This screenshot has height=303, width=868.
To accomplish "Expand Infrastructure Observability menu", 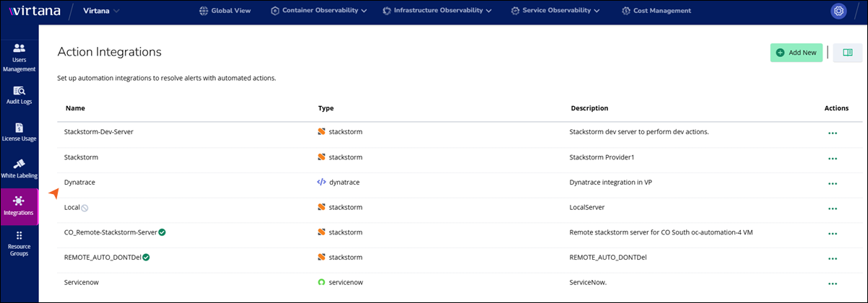I will click(437, 11).
